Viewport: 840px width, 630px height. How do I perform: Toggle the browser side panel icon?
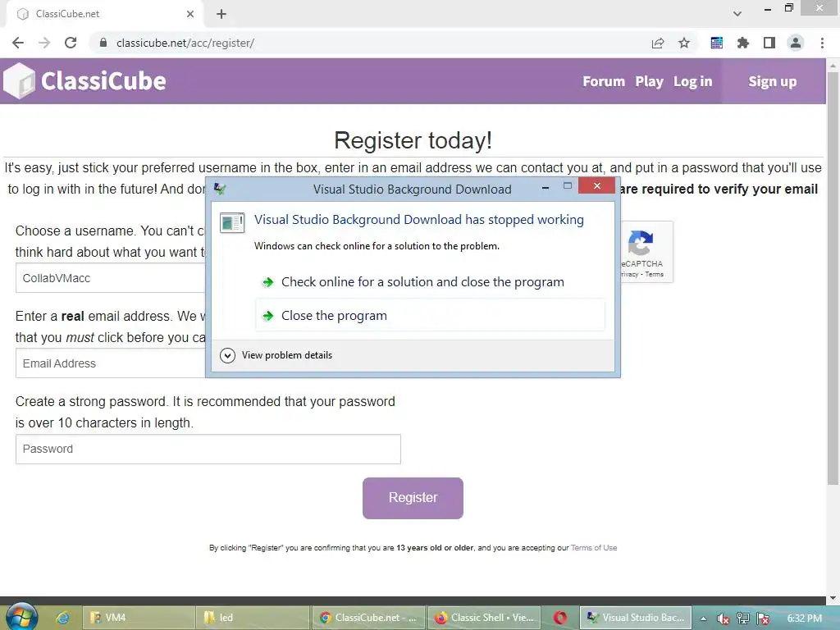coord(769,43)
